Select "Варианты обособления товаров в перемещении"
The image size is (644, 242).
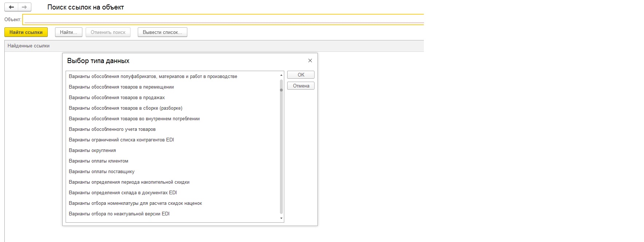point(173,87)
